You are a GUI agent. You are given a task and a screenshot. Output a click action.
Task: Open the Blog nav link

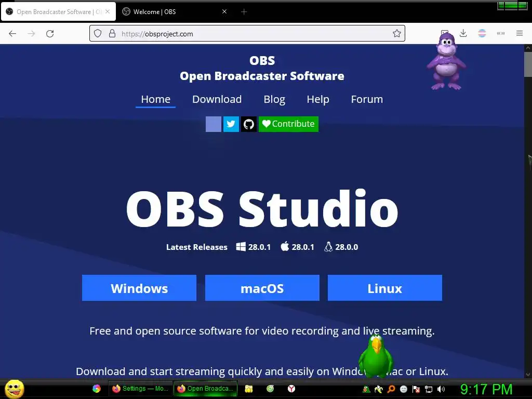(x=274, y=99)
